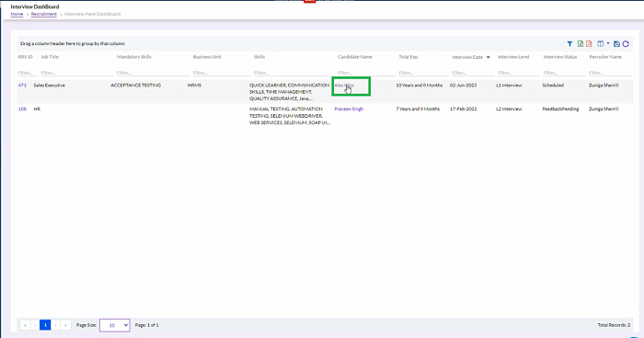Image resolution: width=644 pixels, height=338 pixels.
Task: Go to the next page of results
Action: (x=55, y=325)
